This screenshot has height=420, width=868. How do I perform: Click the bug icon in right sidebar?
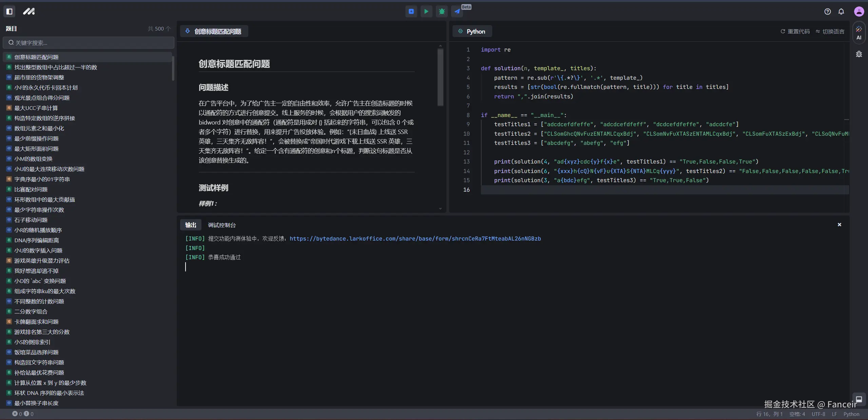[859, 54]
